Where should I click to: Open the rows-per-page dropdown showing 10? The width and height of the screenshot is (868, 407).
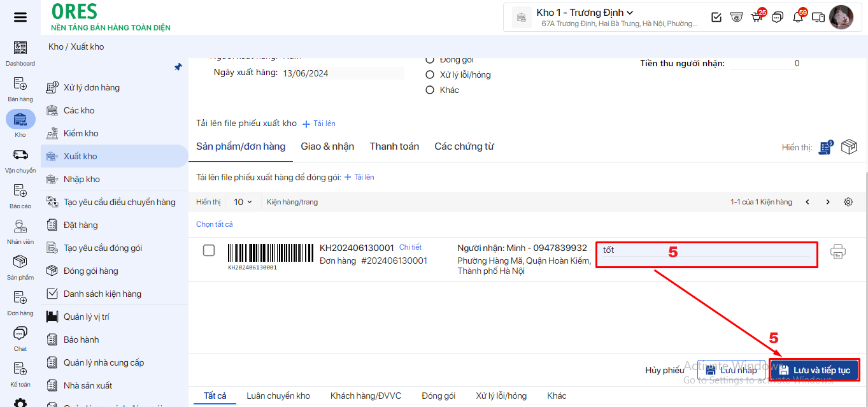(x=242, y=202)
